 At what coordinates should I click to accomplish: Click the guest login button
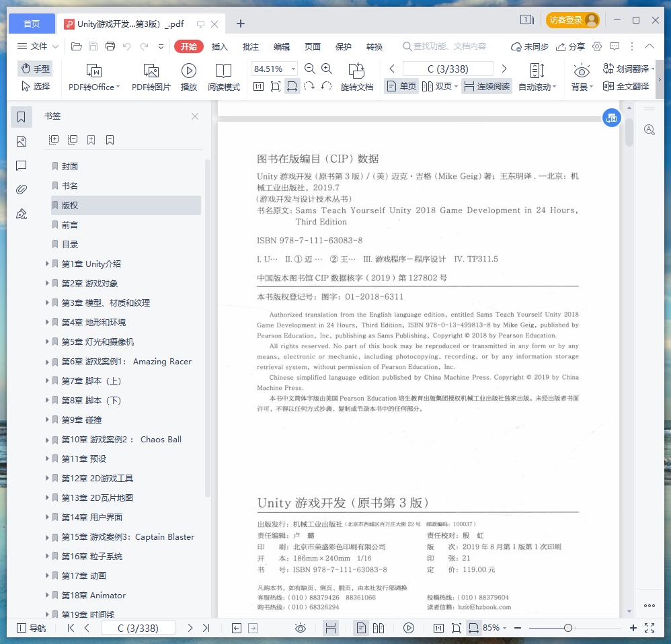tap(572, 20)
